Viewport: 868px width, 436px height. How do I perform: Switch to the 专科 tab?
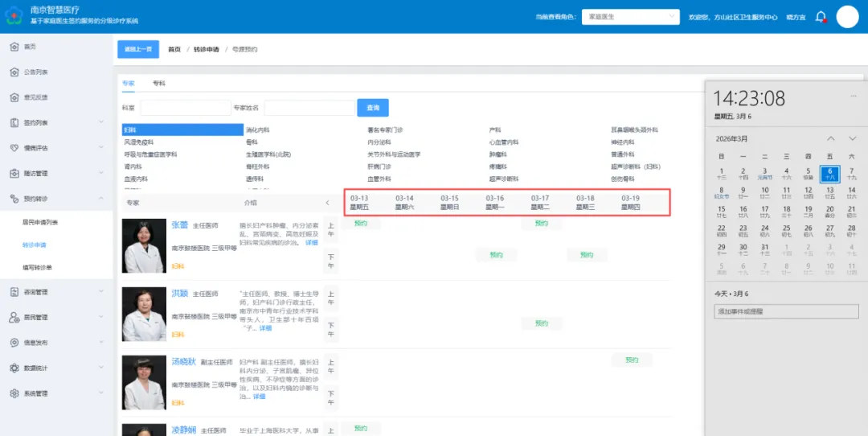pyautogui.click(x=159, y=83)
